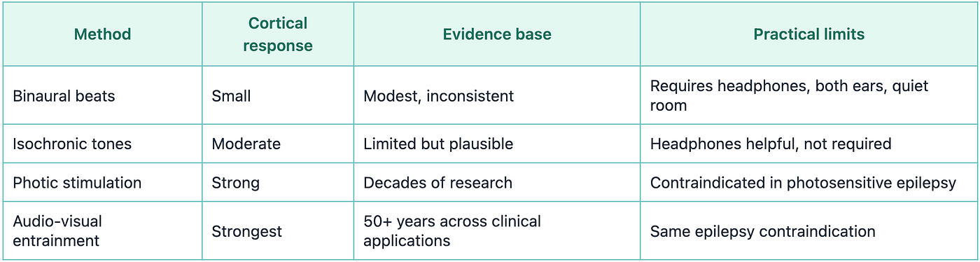The height and width of the screenshot is (262, 980).
Task: Select the Same epilepsy contraindication cell
Action: point(808,230)
